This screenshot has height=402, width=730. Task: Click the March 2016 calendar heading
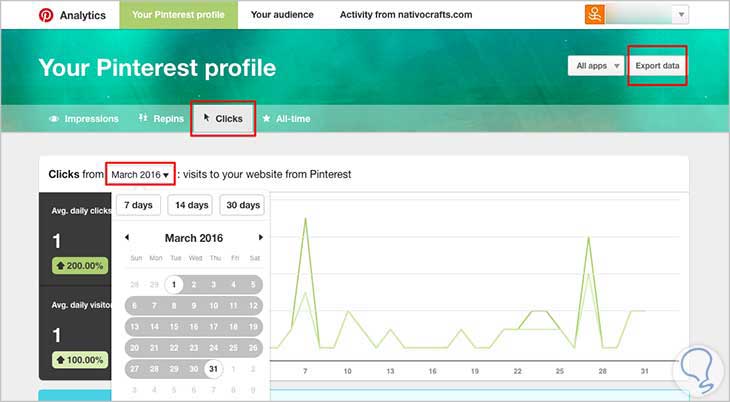(x=194, y=238)
